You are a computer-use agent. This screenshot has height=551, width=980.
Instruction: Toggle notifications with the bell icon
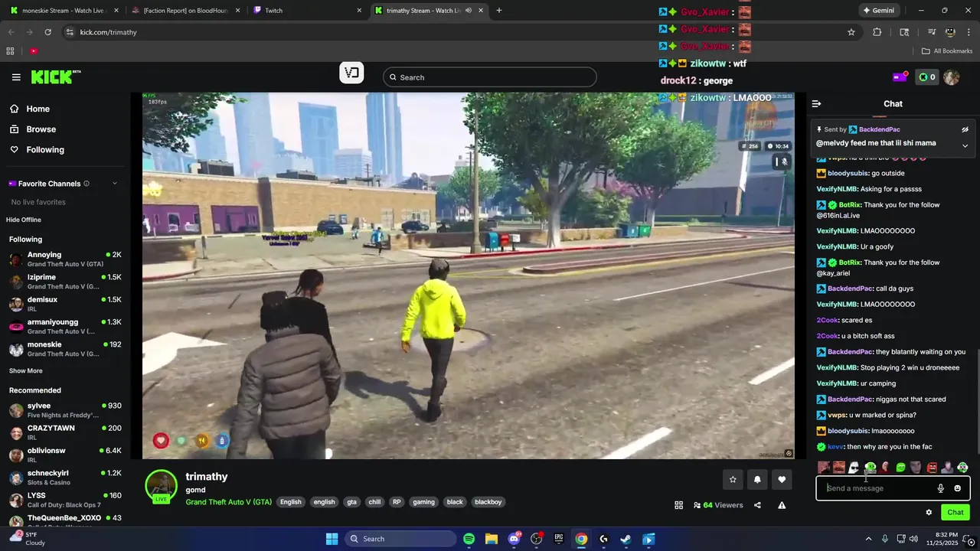pyautogui.click(x=757, y=480)
